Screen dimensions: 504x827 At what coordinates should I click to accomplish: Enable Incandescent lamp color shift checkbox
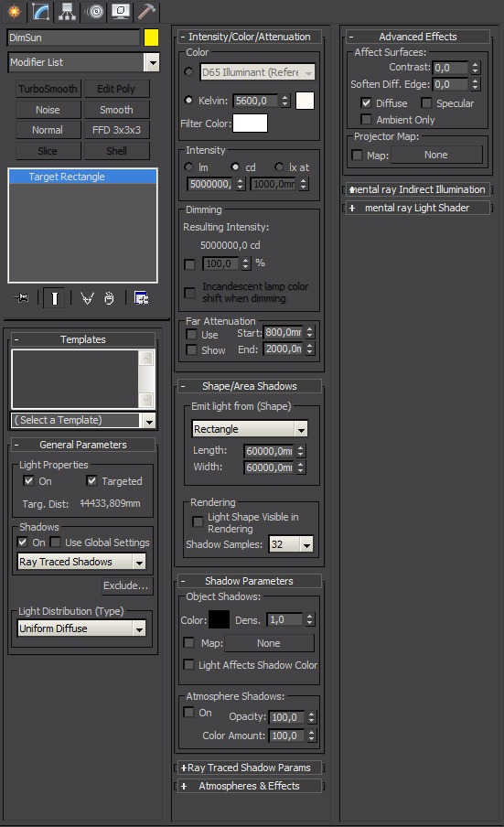[x=189, y=293]
